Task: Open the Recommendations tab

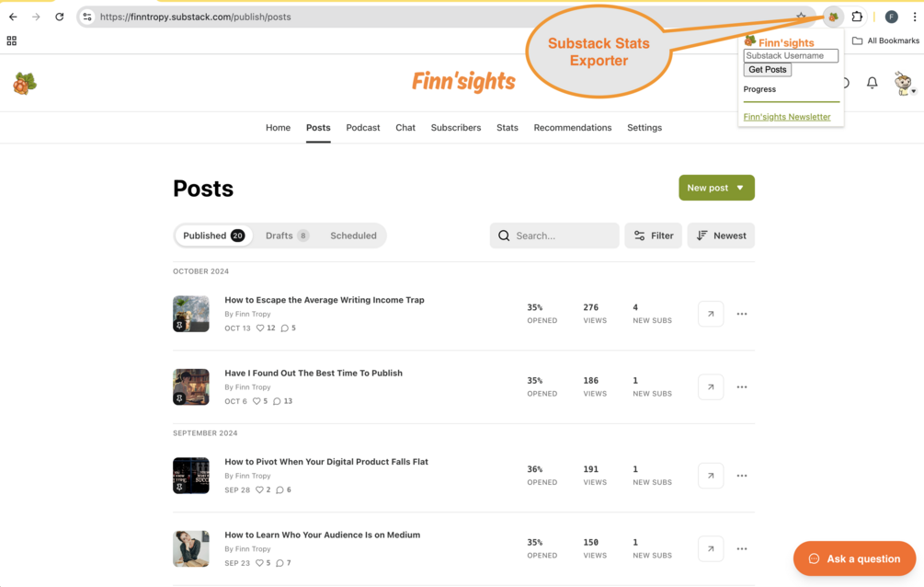Action: tap(573, 128)
